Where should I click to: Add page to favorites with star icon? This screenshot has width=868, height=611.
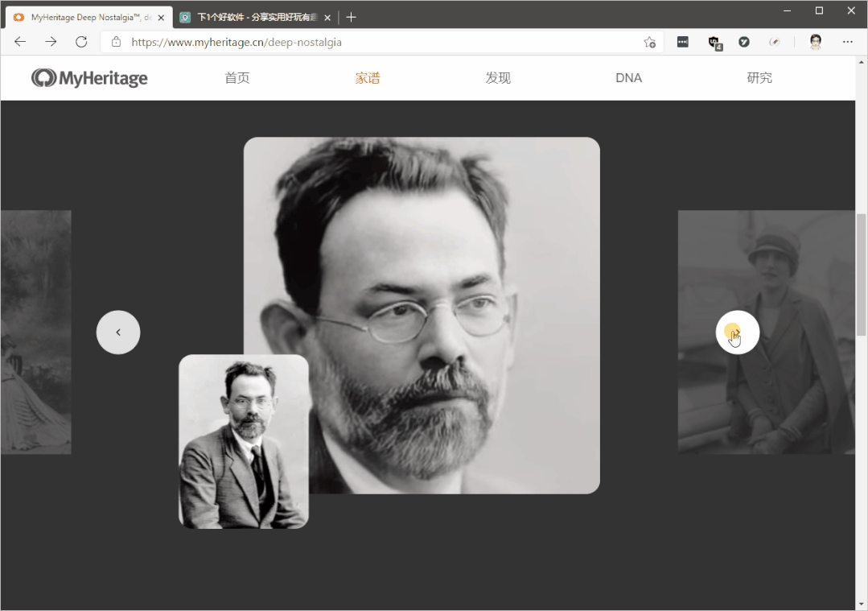pos(649,42)
